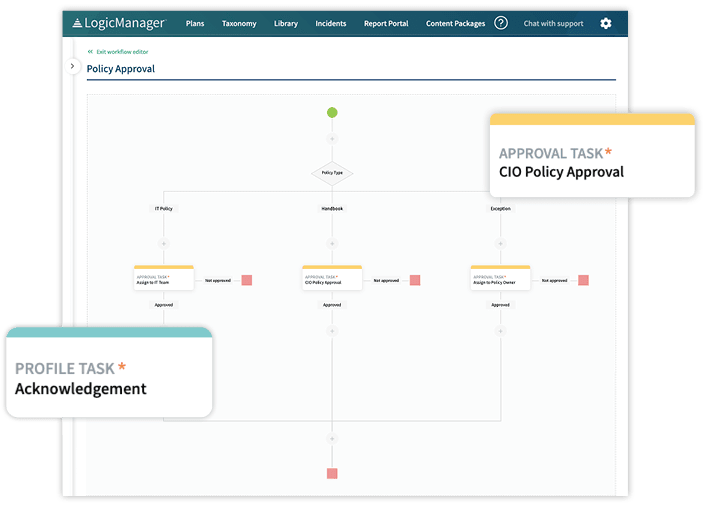Click the plus below the start node
The image size is (705, 505).
[x=332, y=139]
